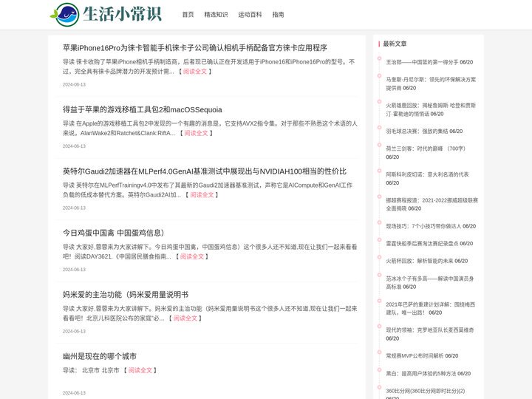Click 阅读全文 for 英特尔Gaudi2 article
The height and width of the screenshot is (399, 532).
pyautogui.click(x=202, y=195)
